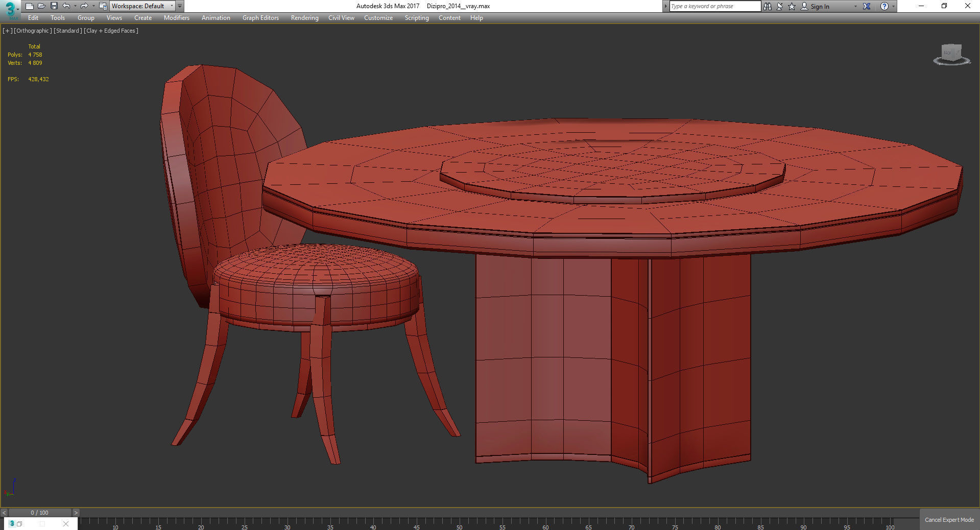The height and width of the screenshot is (530, 980).
Task: Open the Civil View menu
Action: [x=341, y=18]
